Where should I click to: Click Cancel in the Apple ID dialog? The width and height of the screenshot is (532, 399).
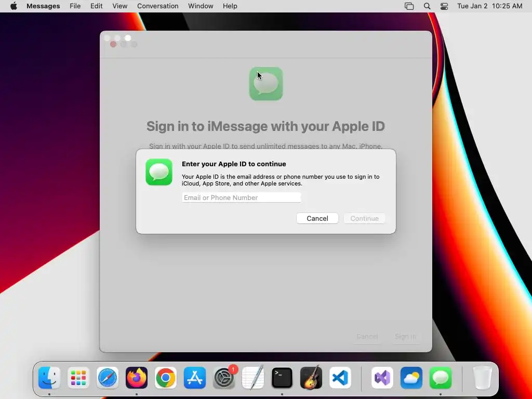click(x=317, y=219)
